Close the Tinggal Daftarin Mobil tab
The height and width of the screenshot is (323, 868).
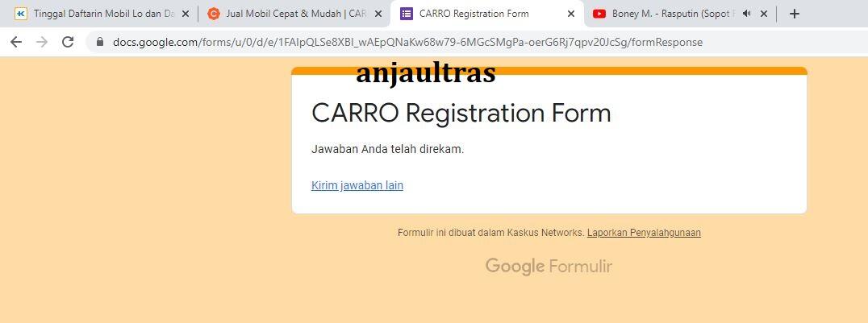[186, 14]
